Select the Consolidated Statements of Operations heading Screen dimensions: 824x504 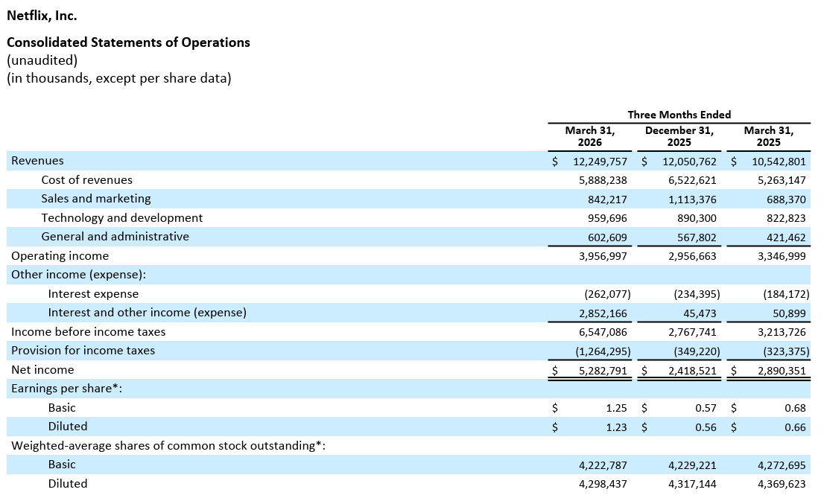click(128, 42)
